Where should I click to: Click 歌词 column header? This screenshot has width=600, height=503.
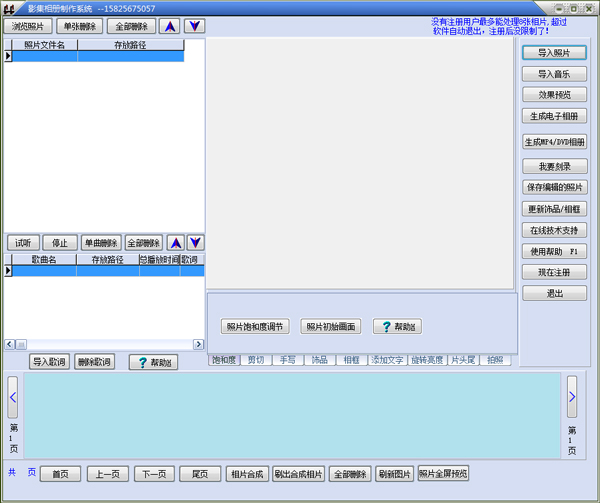coord(192,260)
